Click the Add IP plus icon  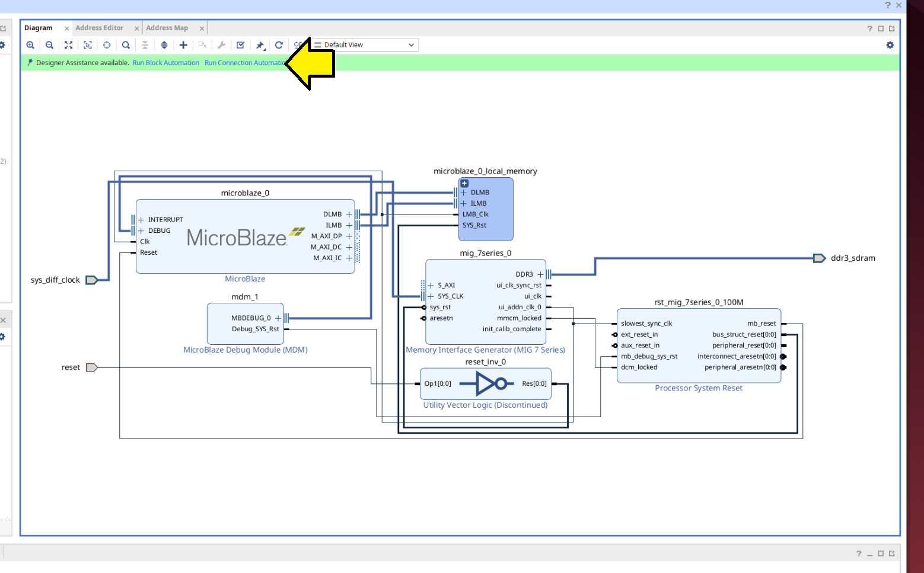click(x=183, y=45)
